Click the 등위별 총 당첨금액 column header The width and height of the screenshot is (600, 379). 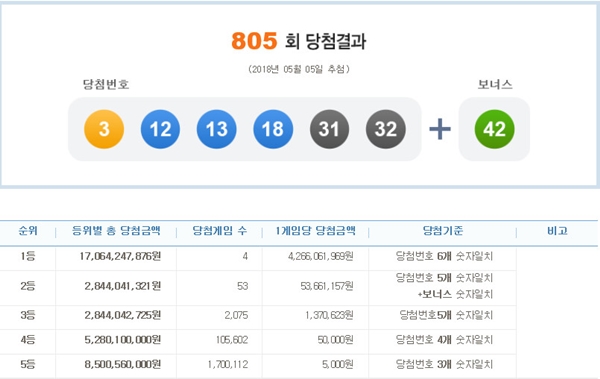(116, 231)
